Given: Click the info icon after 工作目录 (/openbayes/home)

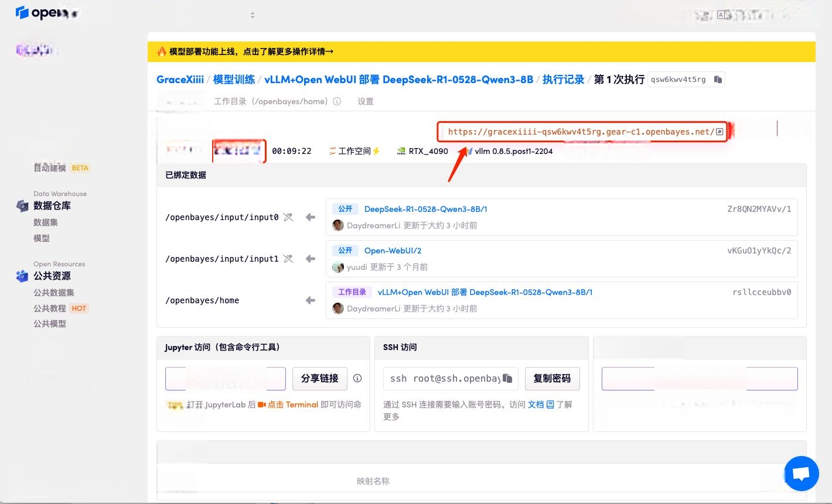Looking at the screenshot, I should click(x=337, y=101).
